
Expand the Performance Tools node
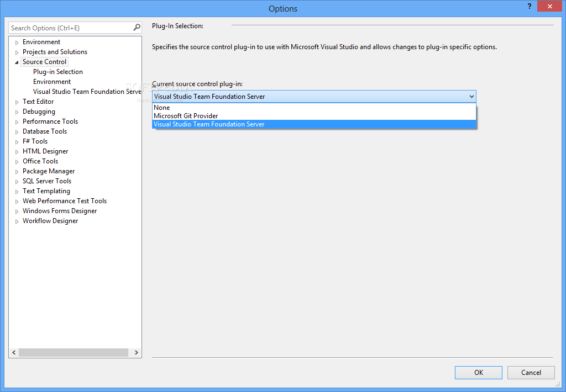click(x=17, y=122)
